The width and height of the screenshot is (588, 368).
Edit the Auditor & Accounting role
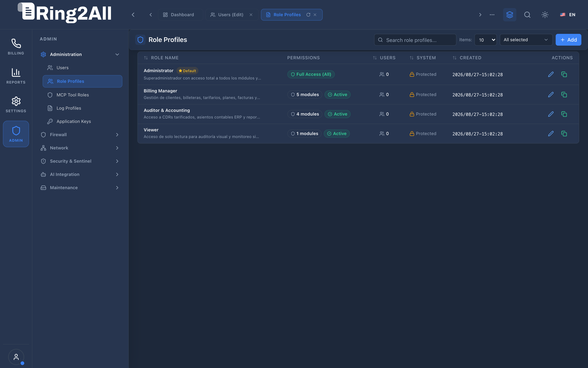(551, 114)
